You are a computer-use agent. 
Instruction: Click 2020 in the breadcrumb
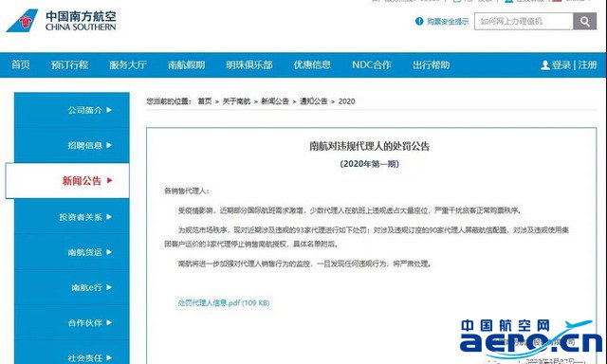346,101
